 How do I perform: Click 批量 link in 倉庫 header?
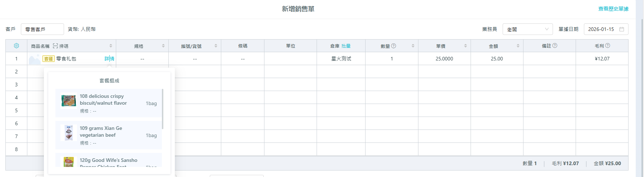pyautogui.click(x=346, y=46)
